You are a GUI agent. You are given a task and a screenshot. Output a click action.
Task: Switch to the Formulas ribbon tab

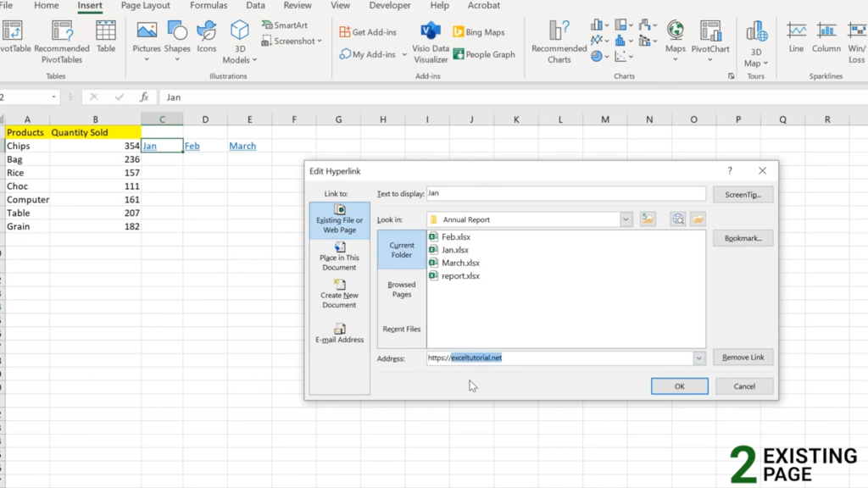207,6
